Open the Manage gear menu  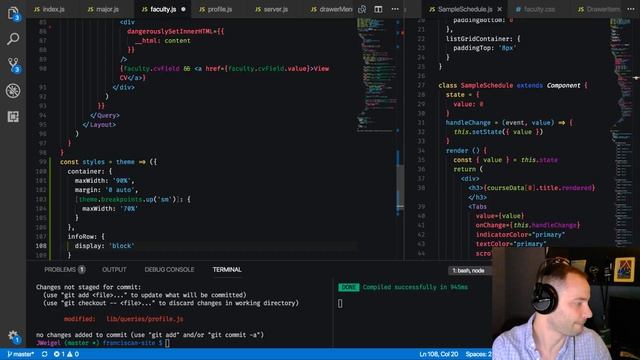[13, 336]
